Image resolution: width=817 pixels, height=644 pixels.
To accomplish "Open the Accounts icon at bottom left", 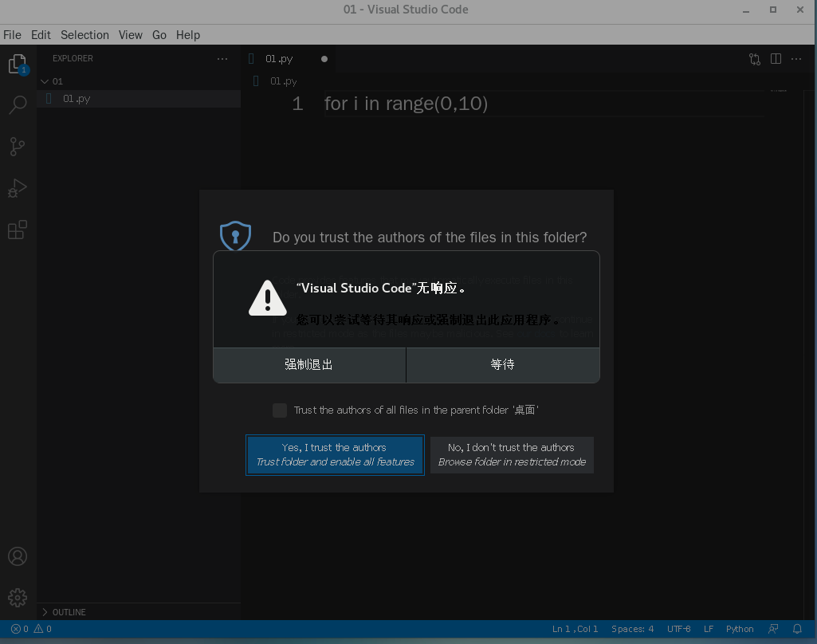I will (18, 556).
